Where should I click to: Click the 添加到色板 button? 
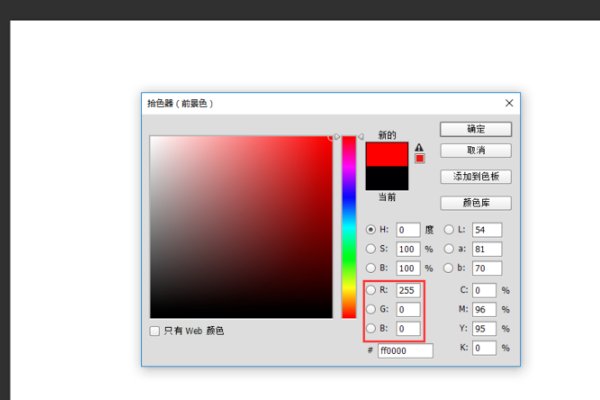(476, 177)
